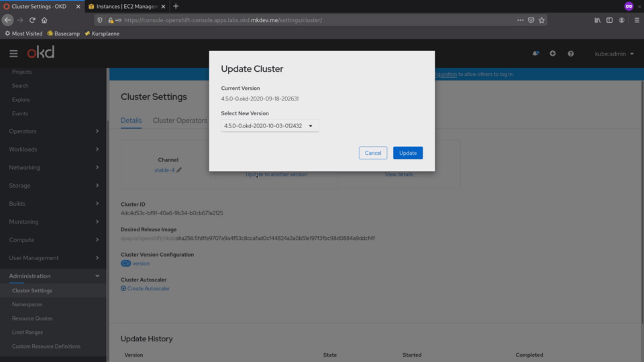Expand the User Management nav section
This screenshot has height=362, width=644.
point(54,257)
